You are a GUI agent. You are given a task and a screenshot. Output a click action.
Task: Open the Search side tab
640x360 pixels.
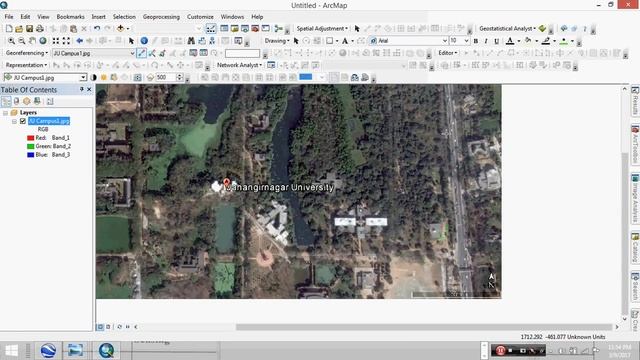click(635, 286)
